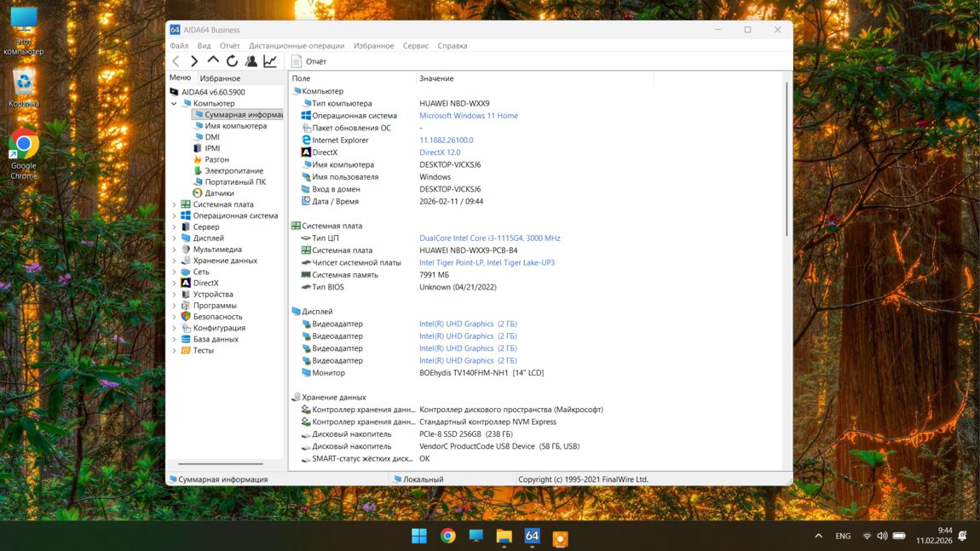Click the AIDA64 icon in the taskbar
The width and height of the screenshot is (980, 551).
[532, 536]
